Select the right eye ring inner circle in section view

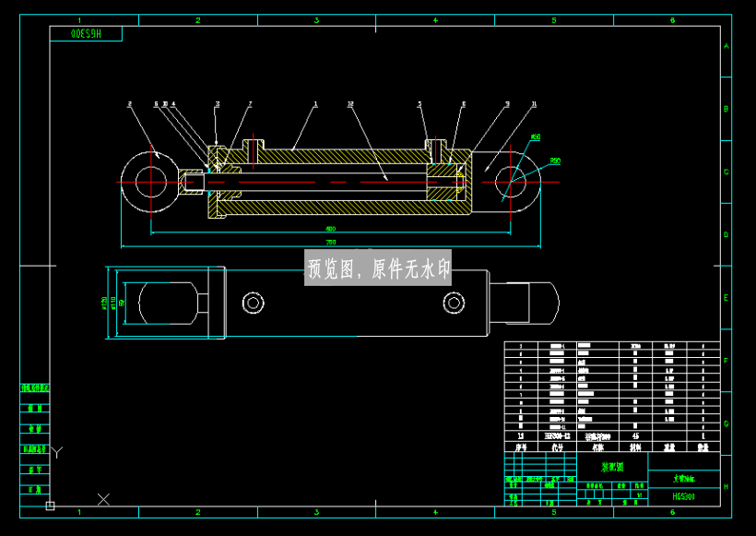(511, 182)
